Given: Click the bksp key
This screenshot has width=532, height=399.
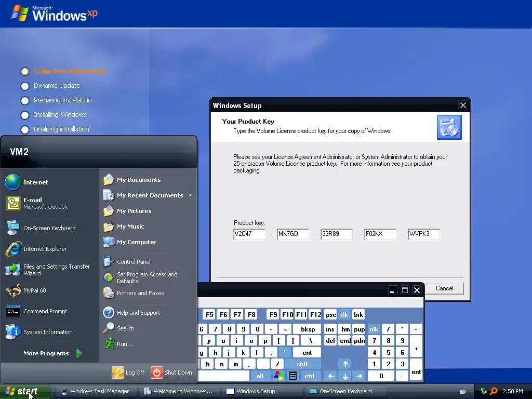Looking at the screenshot, I should pyautogui.click(x=308, y=329).
